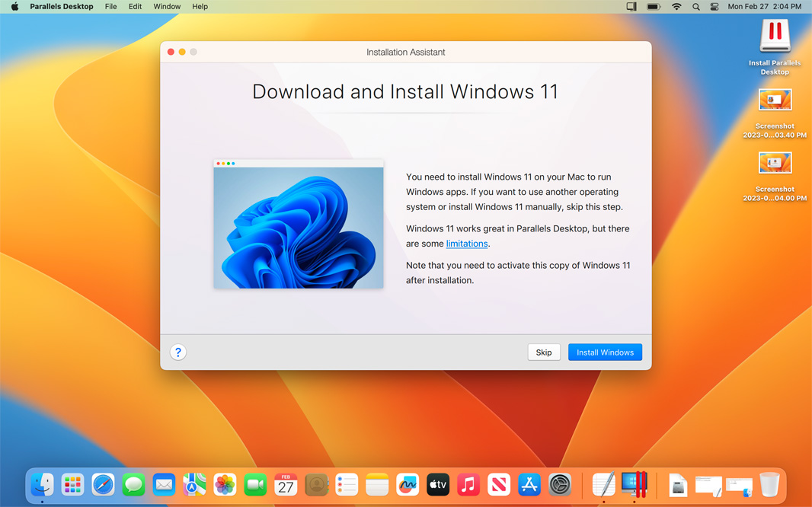Open the Install Parallels Desktop disk image
This screenshot has height=507, width=812.
pos(775,38)
